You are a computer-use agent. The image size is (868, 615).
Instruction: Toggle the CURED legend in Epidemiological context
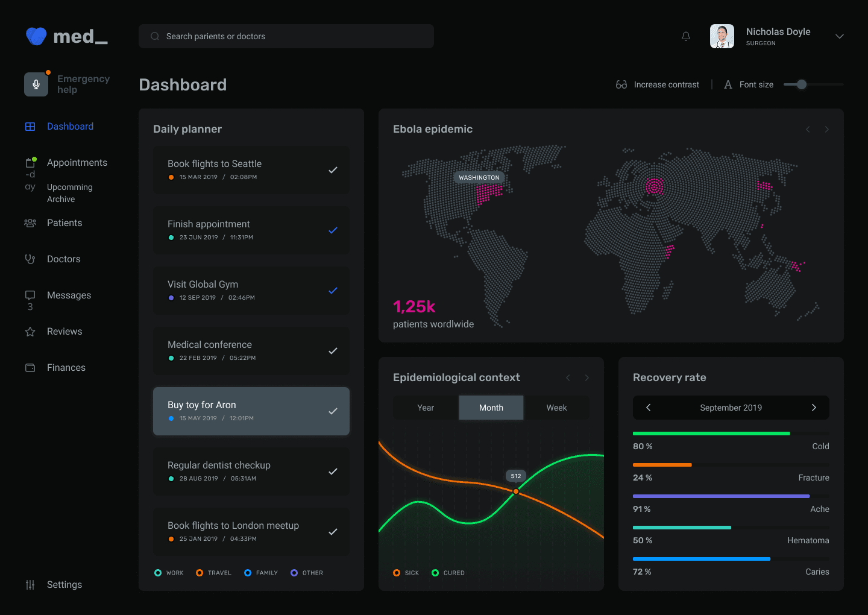pos(447,572)
